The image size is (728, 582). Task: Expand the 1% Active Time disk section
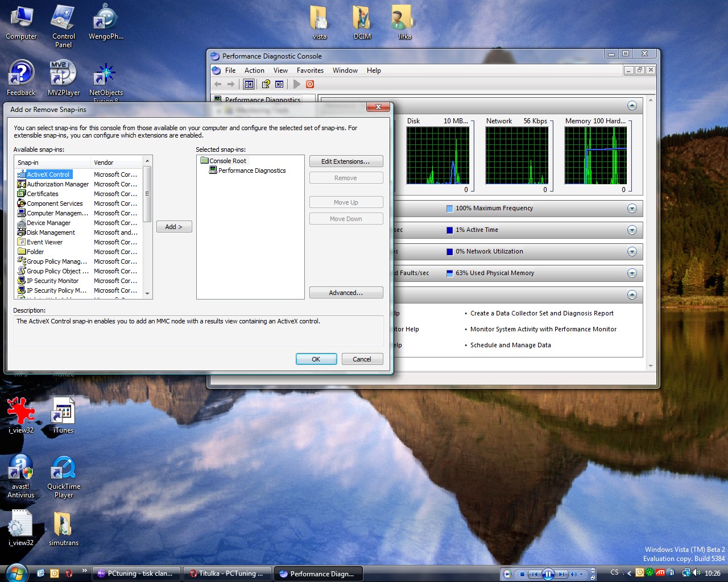(x=632, y=230)
